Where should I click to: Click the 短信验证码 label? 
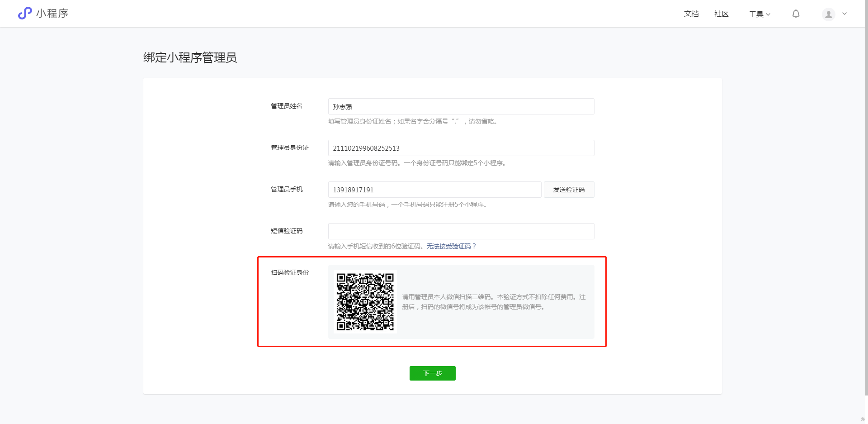point(287,231)
